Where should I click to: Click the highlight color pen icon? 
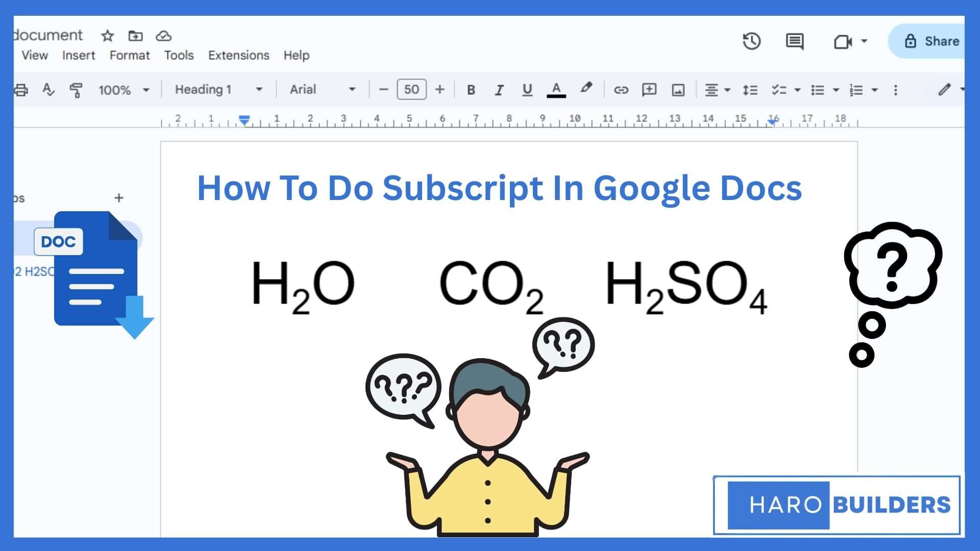pos(586,88)
